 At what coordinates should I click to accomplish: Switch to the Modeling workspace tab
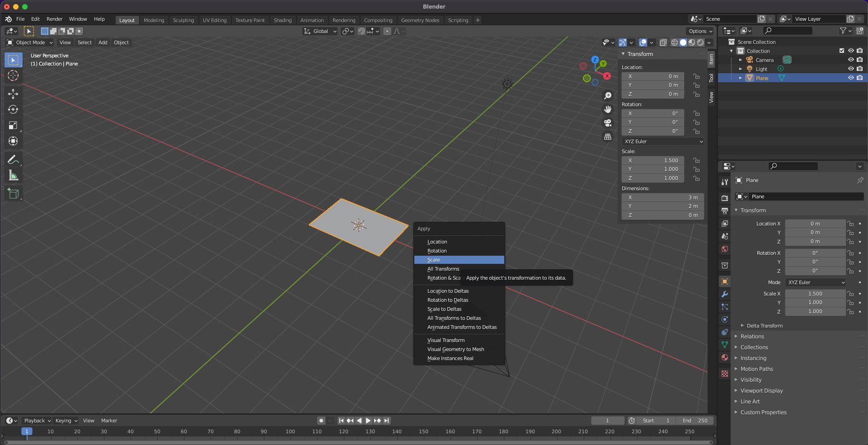tap(154, 20)
